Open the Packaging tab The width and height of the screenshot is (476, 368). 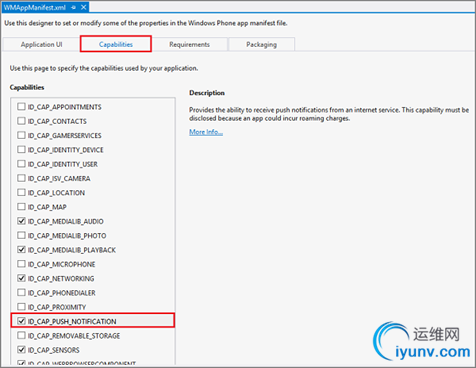click(261, 44)
